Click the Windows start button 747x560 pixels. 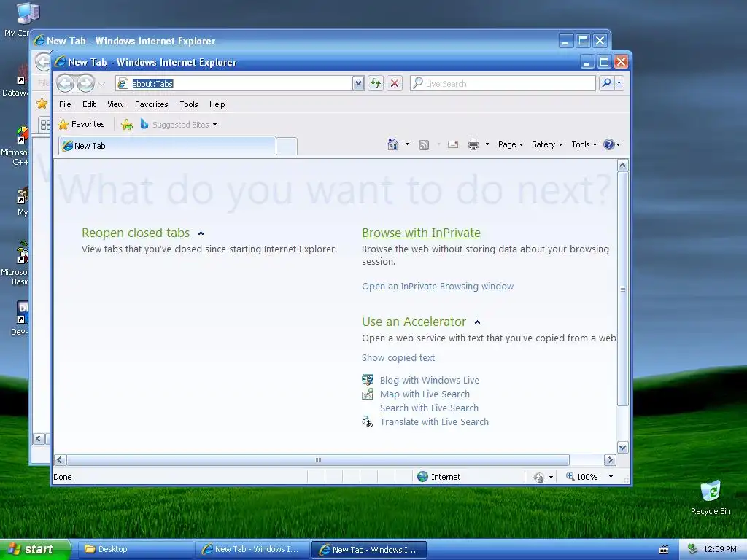[34, 549]
